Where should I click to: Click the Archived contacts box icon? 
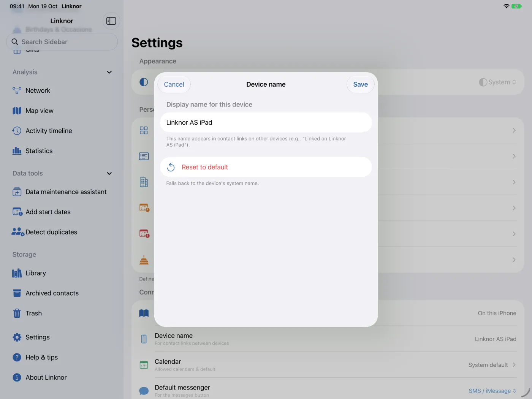pyautogui.click(x=17, y=293)
